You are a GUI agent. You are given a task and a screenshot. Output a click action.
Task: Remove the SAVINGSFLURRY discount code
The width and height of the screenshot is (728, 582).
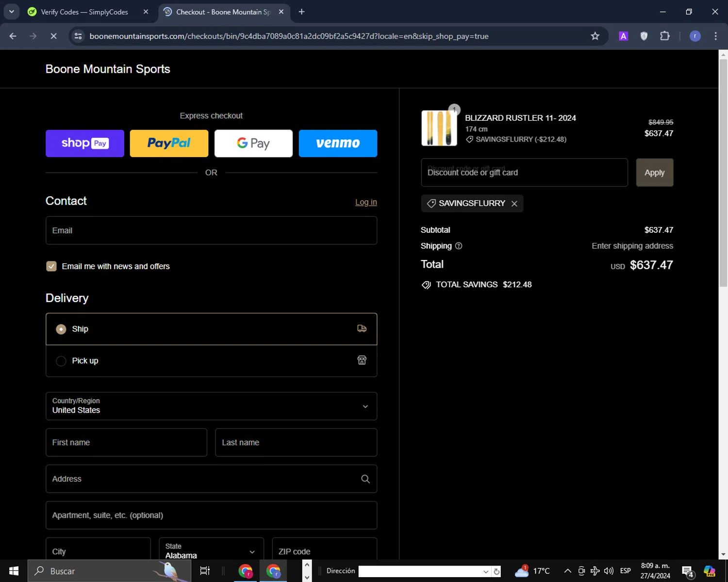[x=514, y=204]
